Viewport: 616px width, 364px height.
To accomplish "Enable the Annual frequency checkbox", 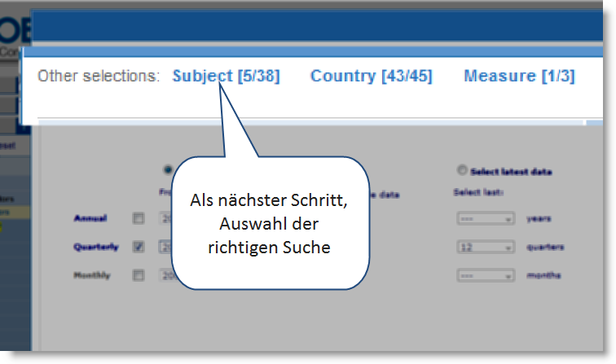I will pyautogui.click(x=139, y=218).
